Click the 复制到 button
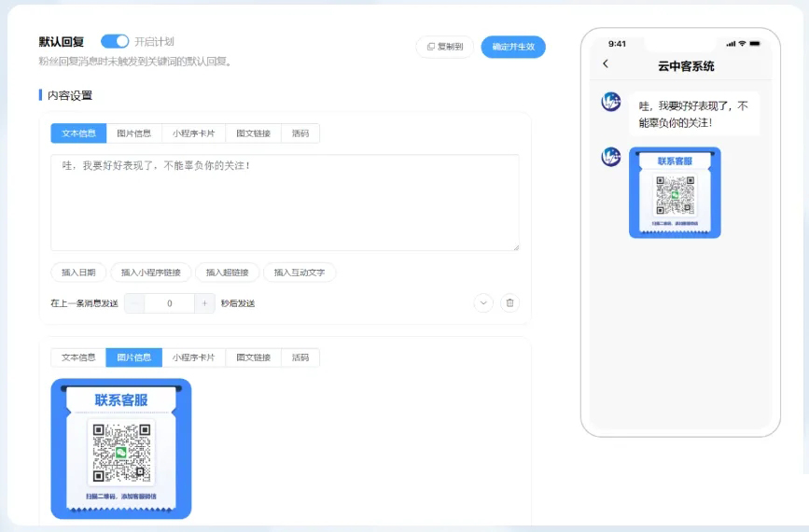The width and height of the screenshot is (809, 532). pyautogui.click(x=445, y=47)
